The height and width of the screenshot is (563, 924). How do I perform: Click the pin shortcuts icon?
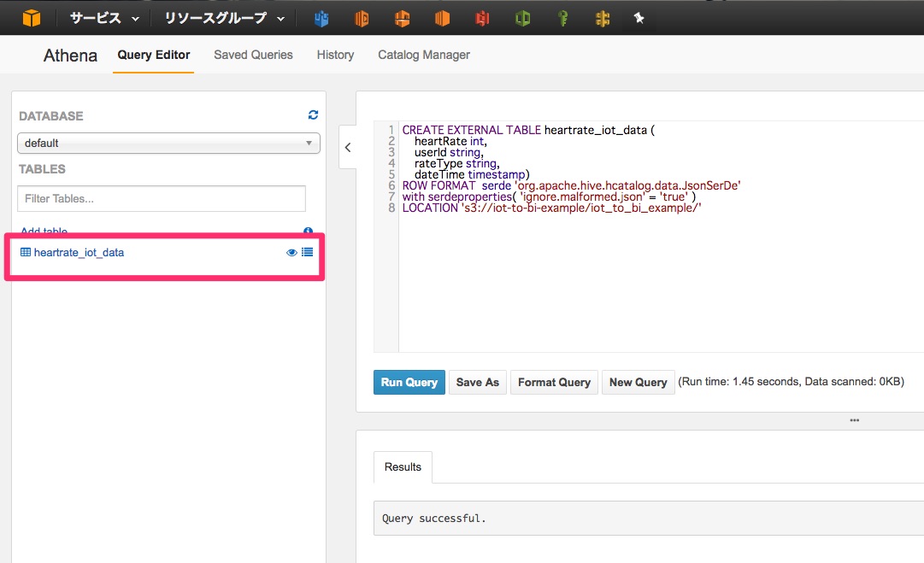coord(639,18)
